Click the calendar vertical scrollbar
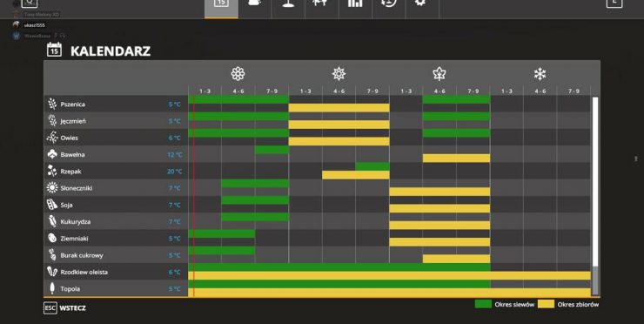This screenshot has width=644, height=324. point(595,196)
